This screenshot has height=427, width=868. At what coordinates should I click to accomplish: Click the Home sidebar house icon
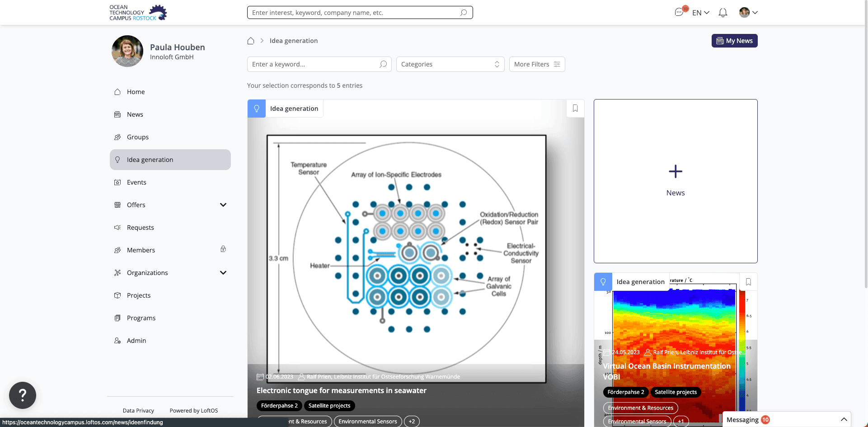117,92
